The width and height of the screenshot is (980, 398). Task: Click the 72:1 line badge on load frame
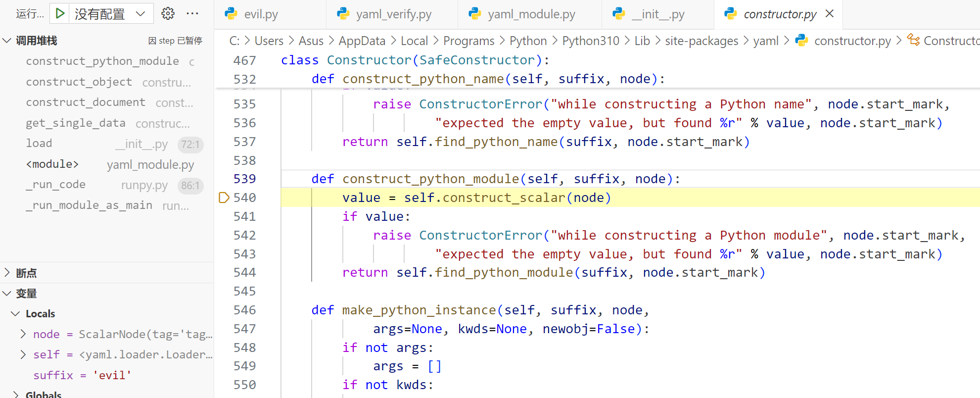(190, 145)
